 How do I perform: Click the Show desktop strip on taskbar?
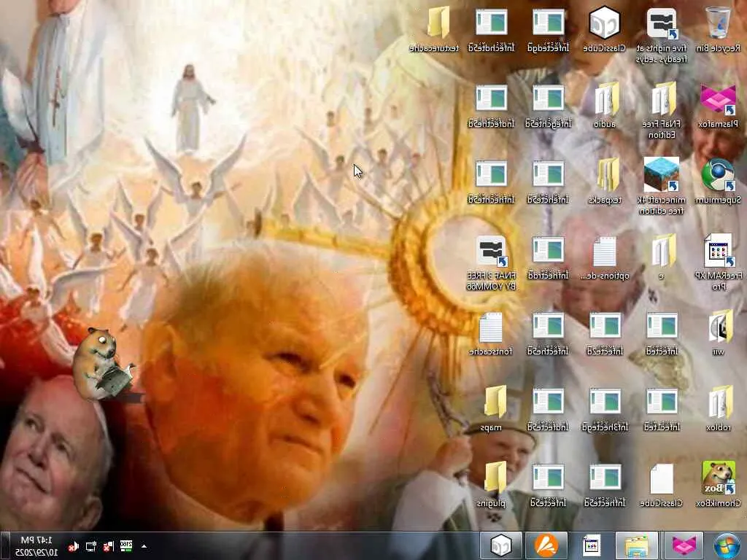coord(4,545)
